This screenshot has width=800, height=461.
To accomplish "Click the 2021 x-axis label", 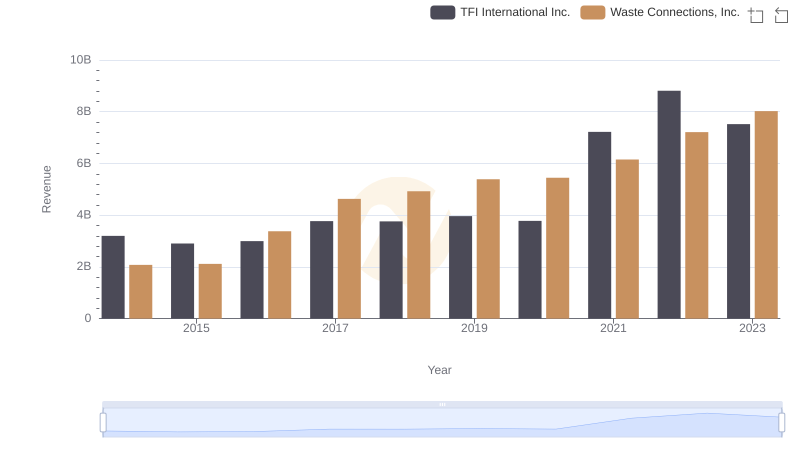I will tap(613, 328).
